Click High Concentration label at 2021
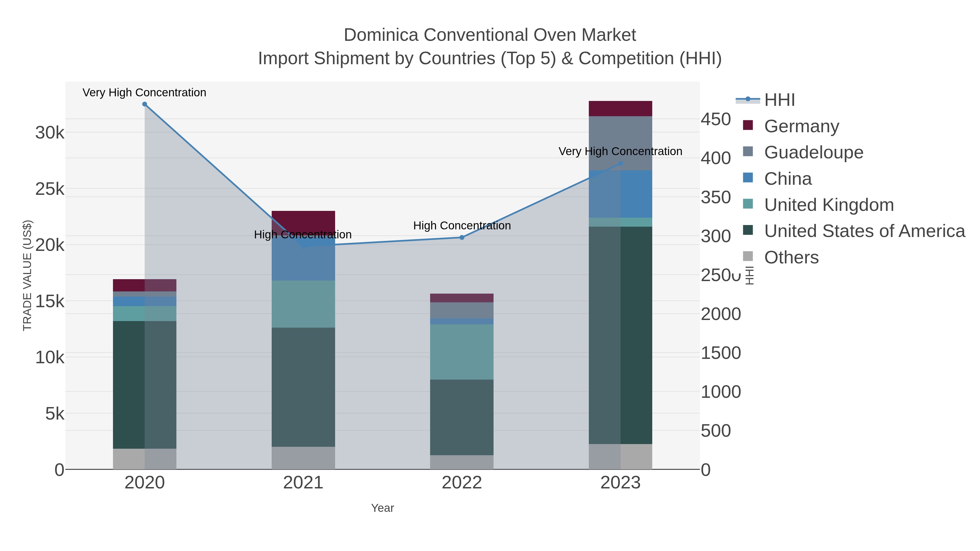Viewport: 980px width, 551px height. 303,235
